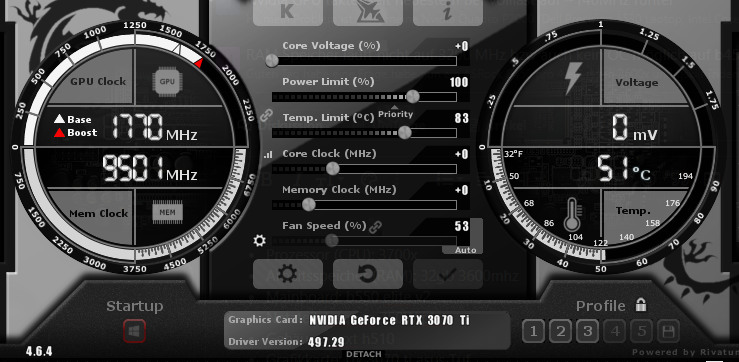Viewport: 739px width, 362px height.
Task: Open Afterburner settings gear button
Action: coord(287,274)
